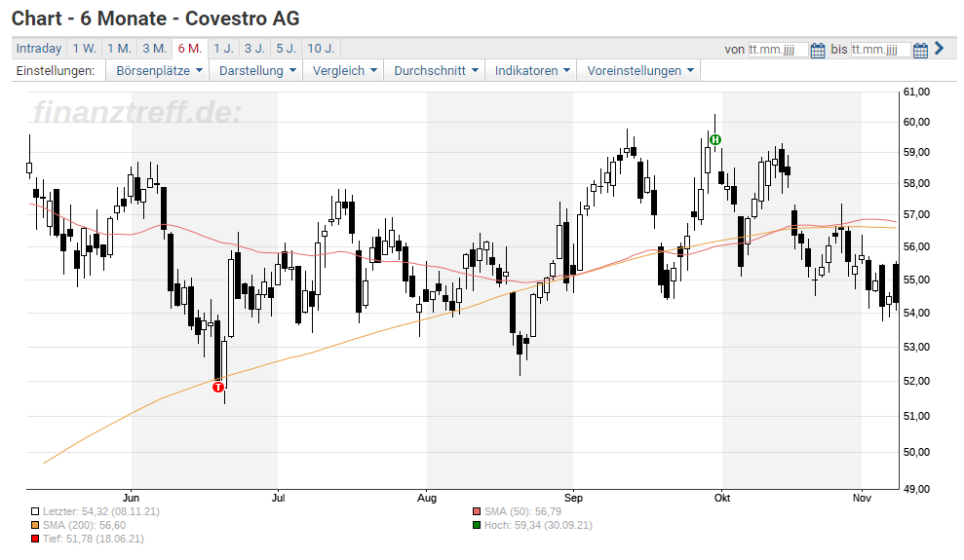Click the 'Okt' x-axis label
The image size is (964, 560).
722,498
